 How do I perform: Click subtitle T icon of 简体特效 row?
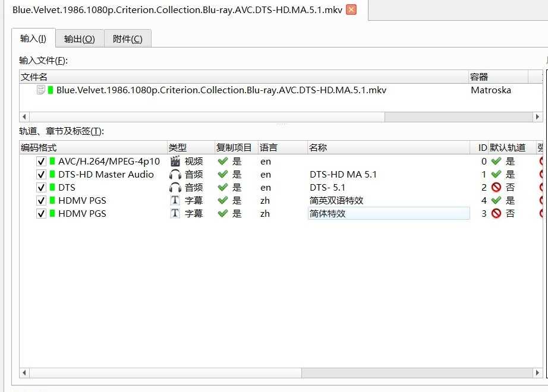(175, 213)
